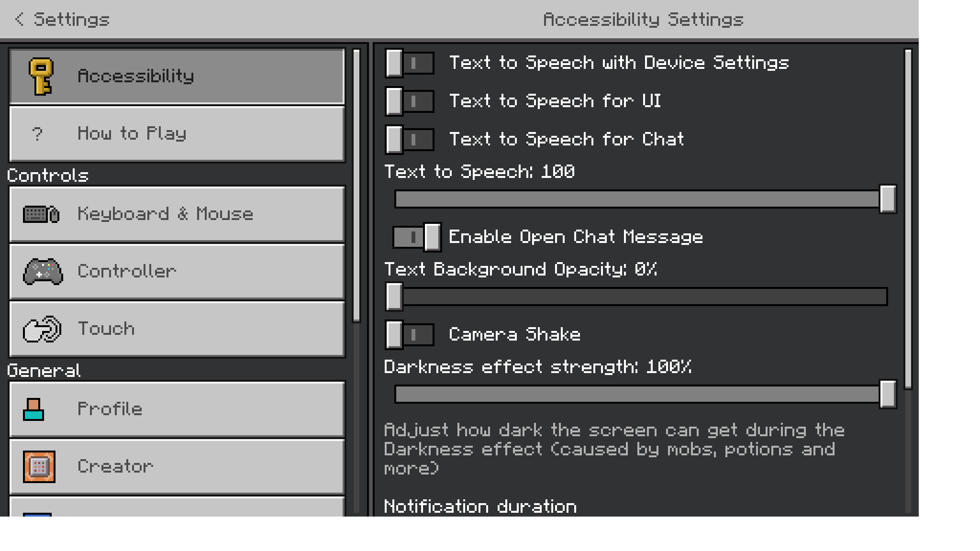Toggle the Camera Shake switch
The image size is (980, 551).
click(410, 334)
